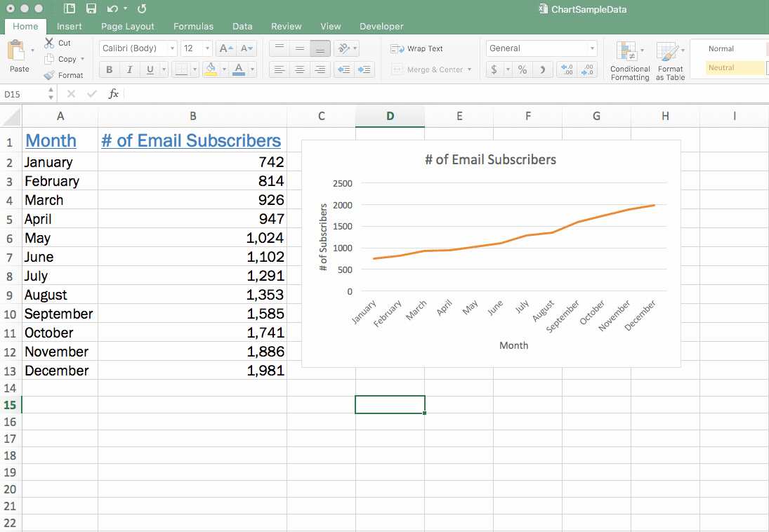Increase decimal places

(566, 69)
